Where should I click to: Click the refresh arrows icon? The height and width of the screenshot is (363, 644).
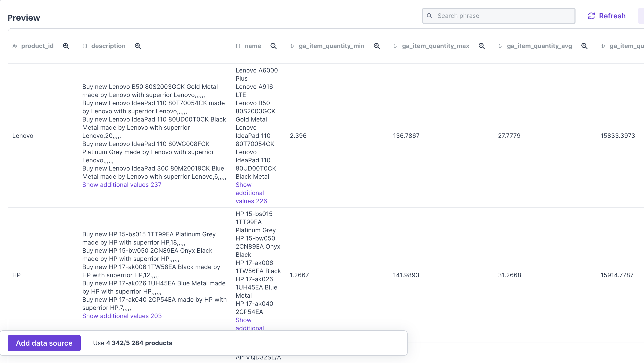591,16
